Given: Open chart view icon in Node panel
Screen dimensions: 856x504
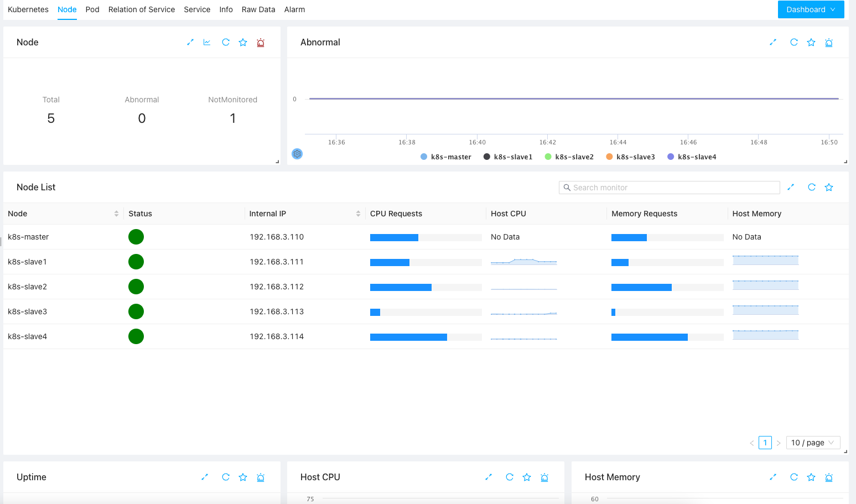Looking at the screenshot, I should pos(207,43).
